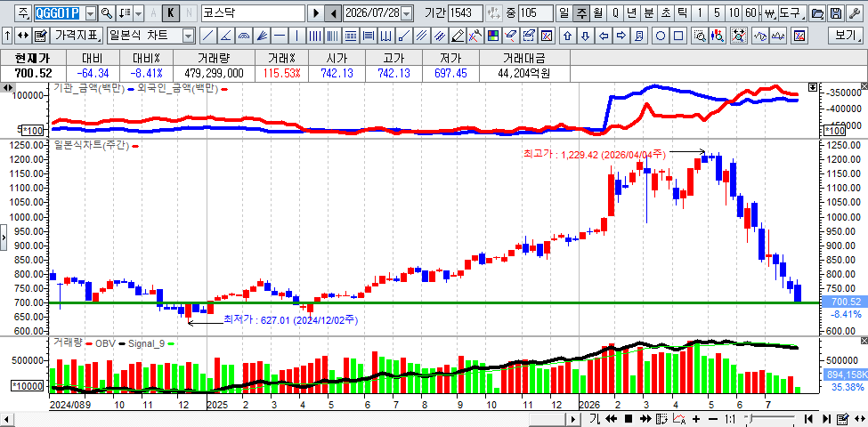Click the 주 market type button at top-left
Image resolution: width=868 pixels, height=427 pixels.
click(x=22, y=12)
